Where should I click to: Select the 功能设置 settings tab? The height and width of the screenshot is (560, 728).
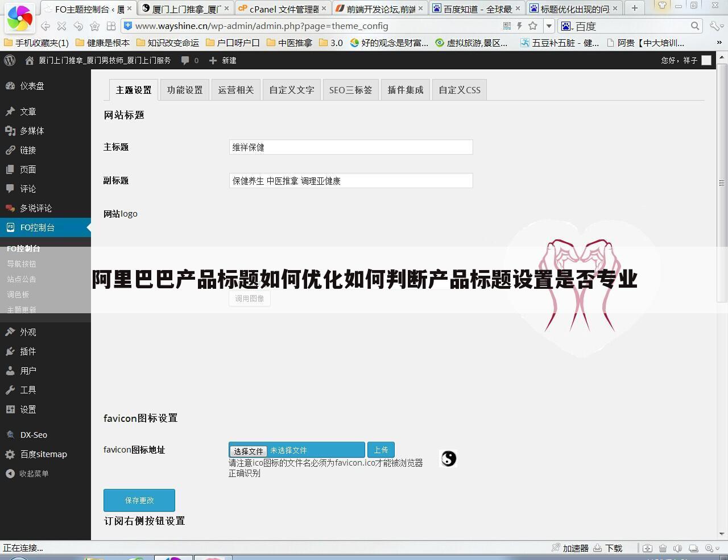click(x=184, y=89)
